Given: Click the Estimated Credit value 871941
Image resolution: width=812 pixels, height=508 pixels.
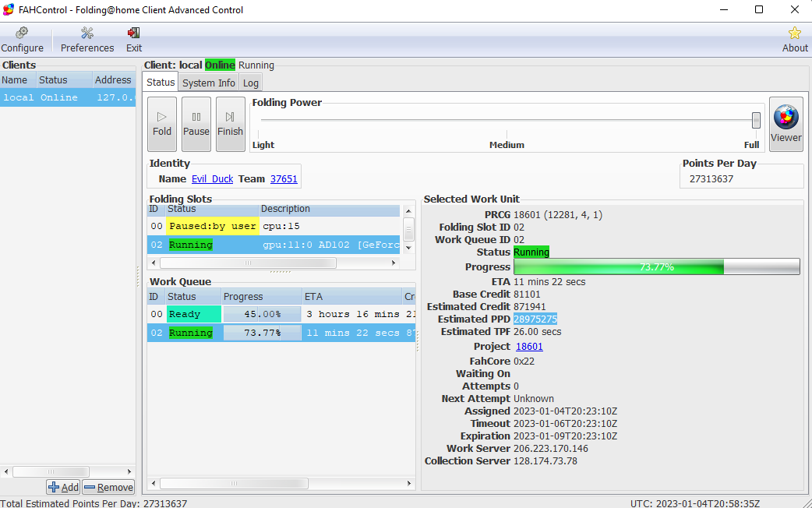Looking at the screenshot, I should (530, 306).
